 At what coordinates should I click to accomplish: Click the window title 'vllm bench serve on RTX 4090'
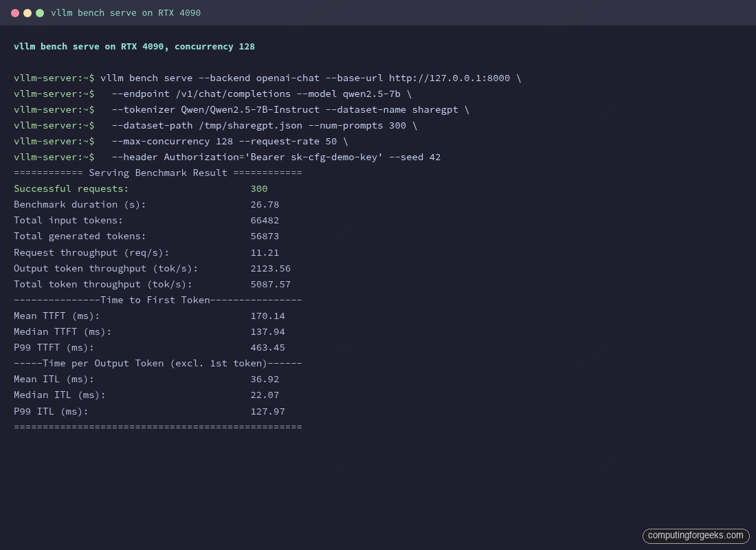tap(126, 13)
